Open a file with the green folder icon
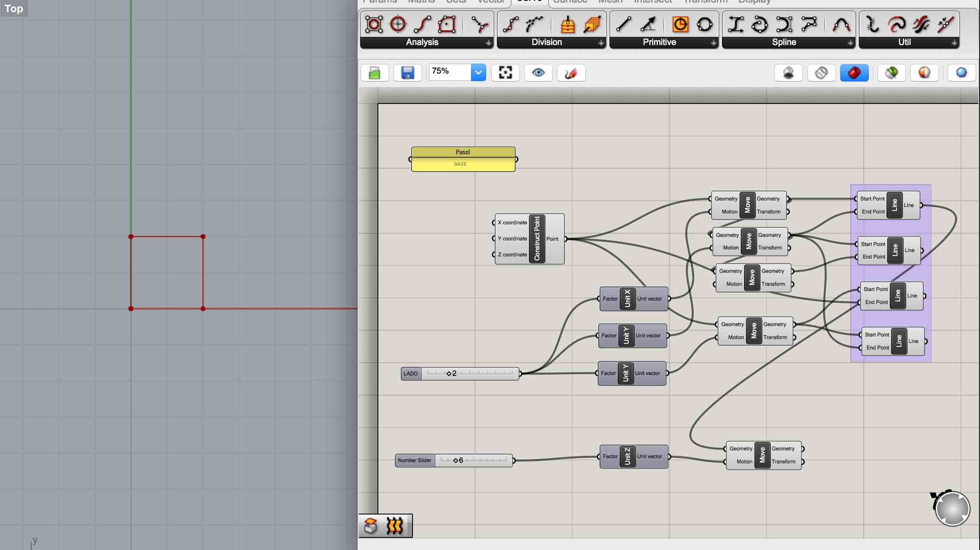The height and width of the screenshot is (550, 980). point(374,73)
